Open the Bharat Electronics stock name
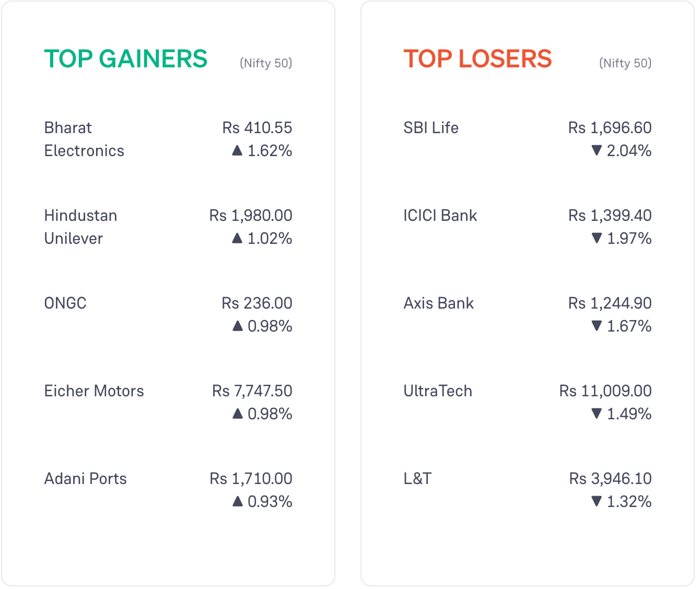 pyautogui.click(x=84, y=139)
